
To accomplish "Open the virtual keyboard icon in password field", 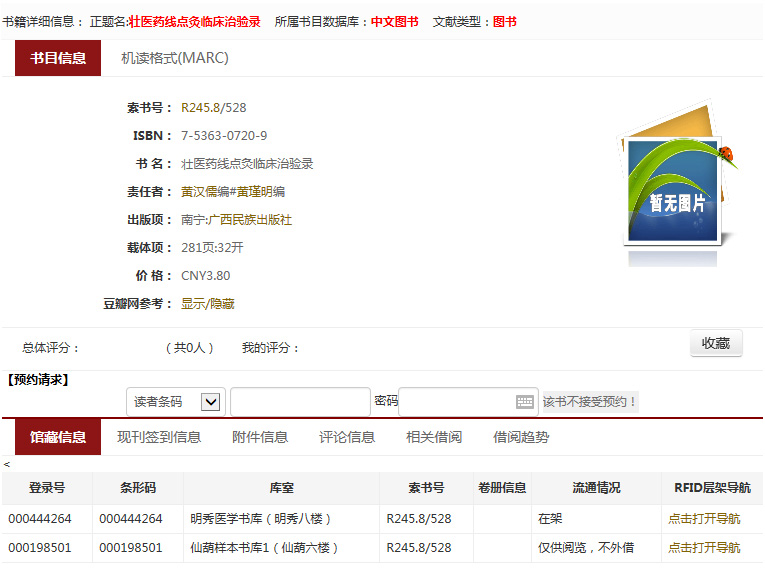I will point(525,402).
